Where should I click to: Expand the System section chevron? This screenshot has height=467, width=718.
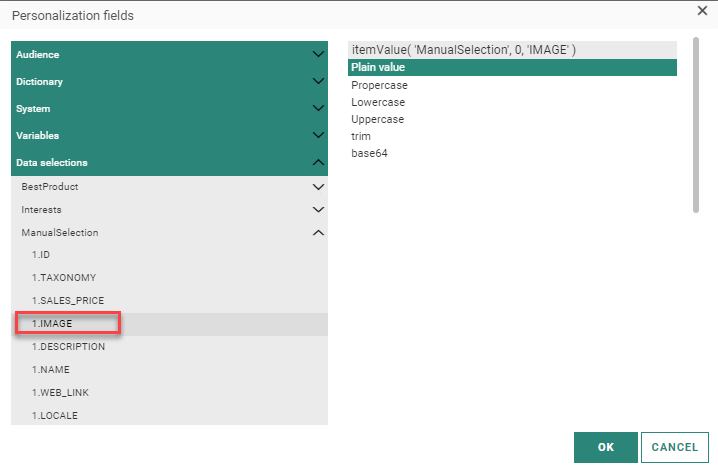pos(318,108)
